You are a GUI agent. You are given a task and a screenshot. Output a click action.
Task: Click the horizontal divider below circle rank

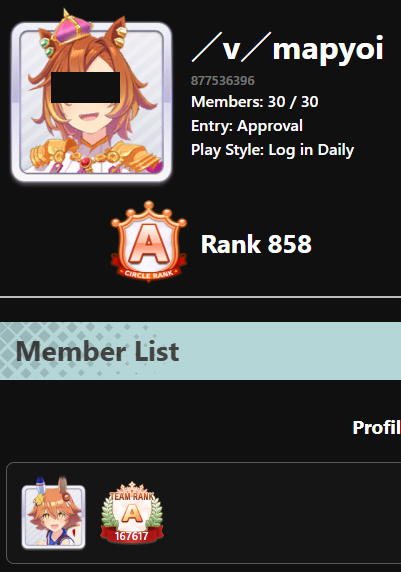click(200, 297)
